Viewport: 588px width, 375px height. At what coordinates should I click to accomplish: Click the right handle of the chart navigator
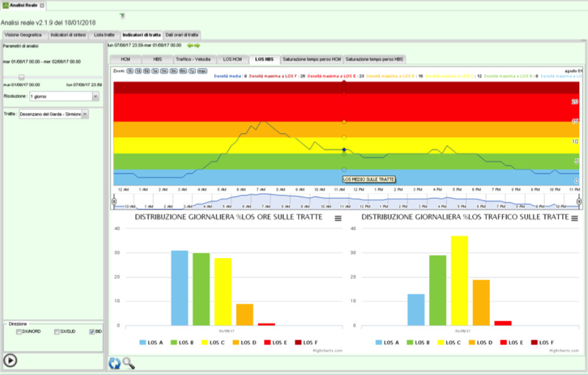(x=579, y=202)
